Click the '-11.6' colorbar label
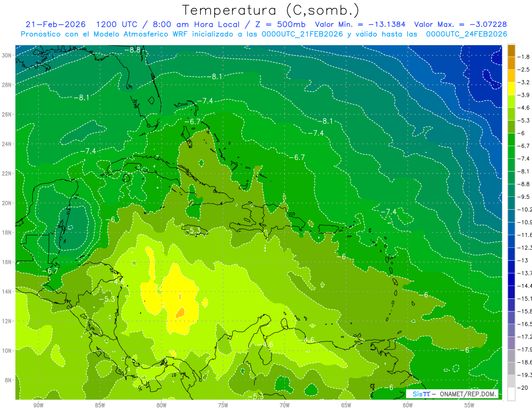 [524, 235]
